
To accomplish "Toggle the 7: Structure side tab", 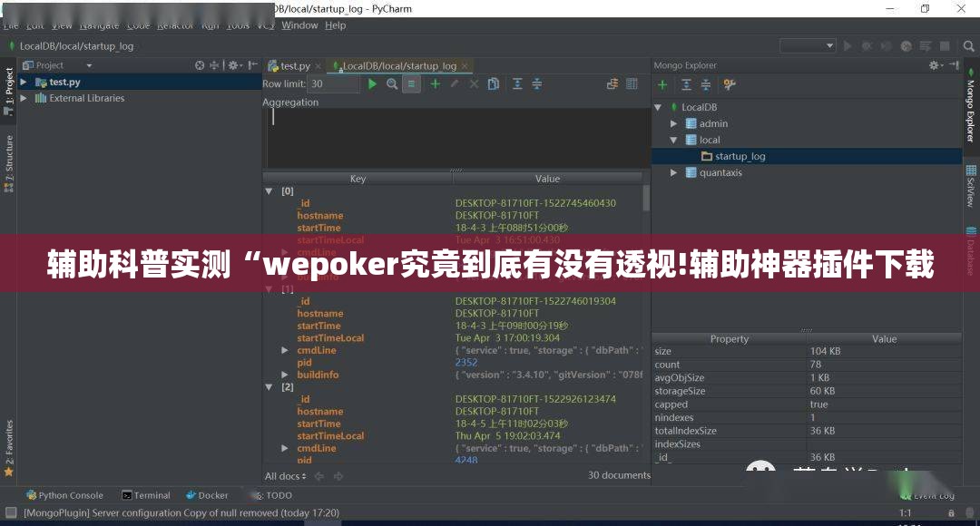I will coord(9,163).
